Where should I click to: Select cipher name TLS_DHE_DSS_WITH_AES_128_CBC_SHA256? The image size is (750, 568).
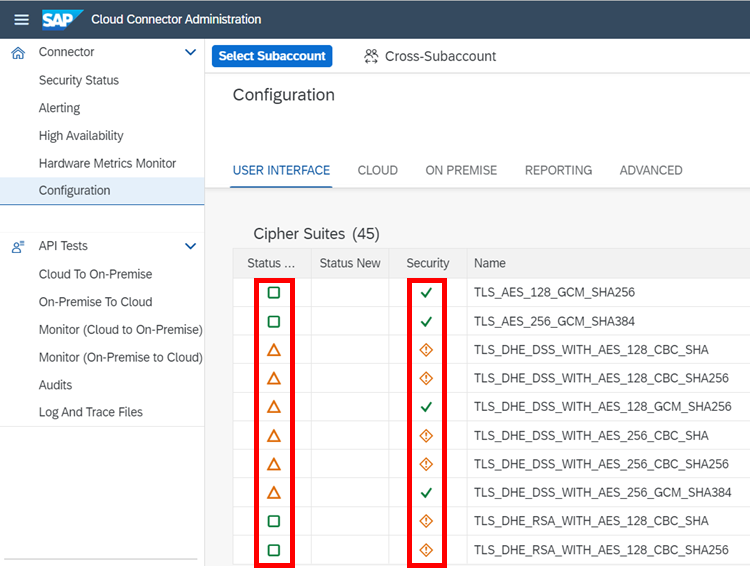(601, 378)
